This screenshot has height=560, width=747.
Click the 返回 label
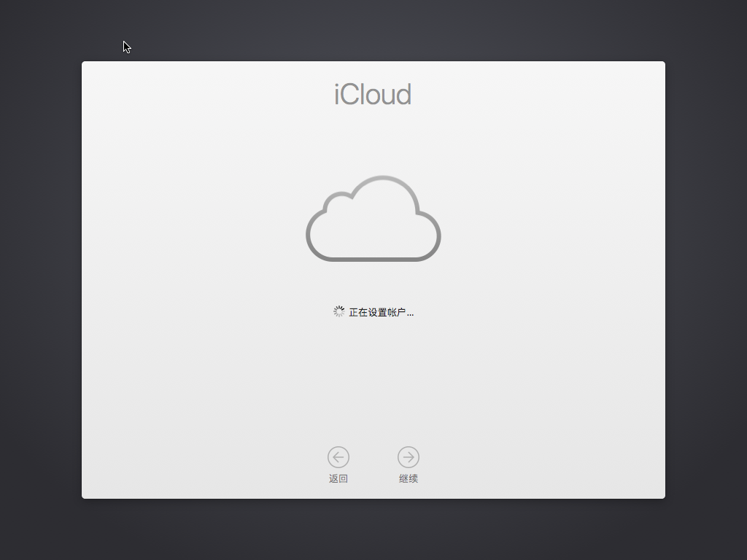coord(338,478)
